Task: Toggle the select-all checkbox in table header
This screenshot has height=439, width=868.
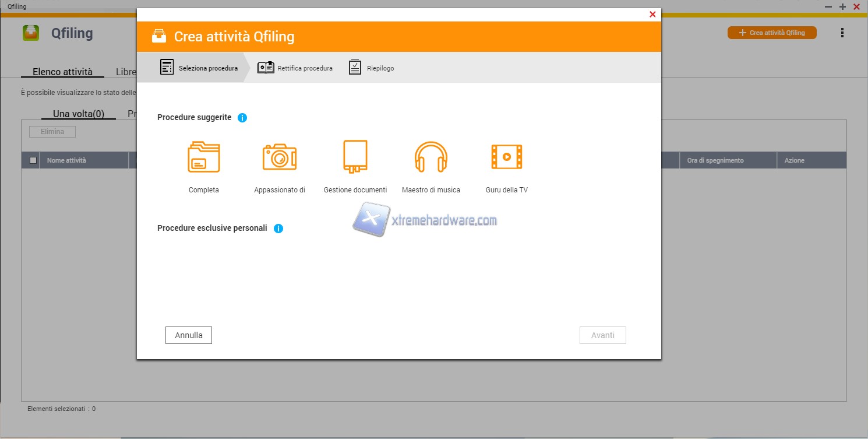Action: pyautogui.click(x=33, y=160)
